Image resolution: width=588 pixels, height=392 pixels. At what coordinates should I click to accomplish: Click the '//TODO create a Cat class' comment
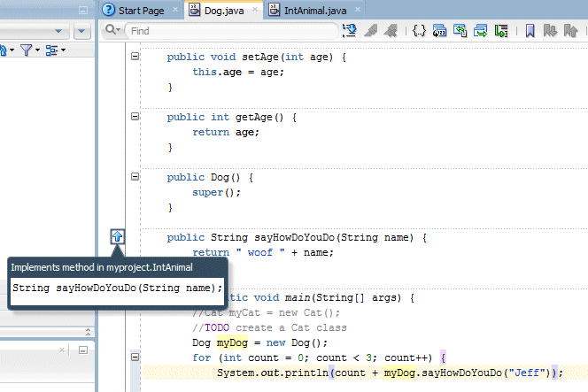pos(269,328)
